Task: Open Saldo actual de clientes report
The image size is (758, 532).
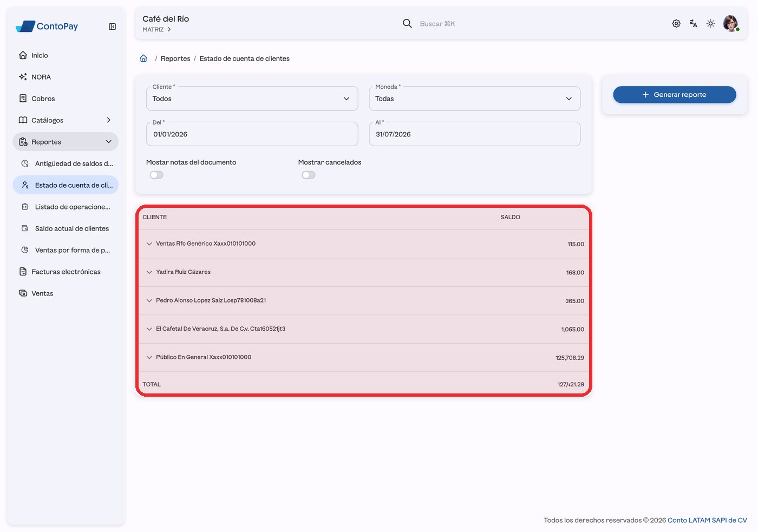Action: (x=66, y=228)
